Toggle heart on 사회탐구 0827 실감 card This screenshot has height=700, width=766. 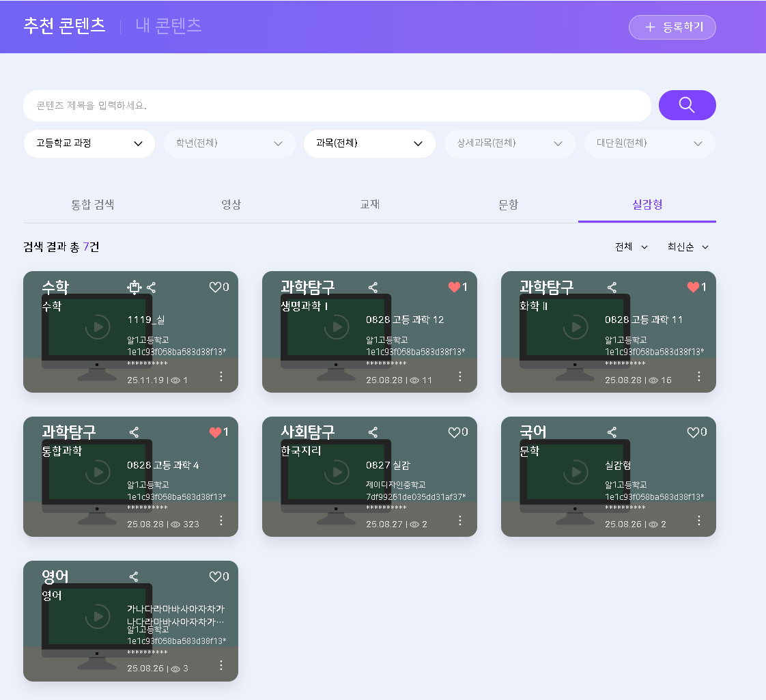pos(454,432)
